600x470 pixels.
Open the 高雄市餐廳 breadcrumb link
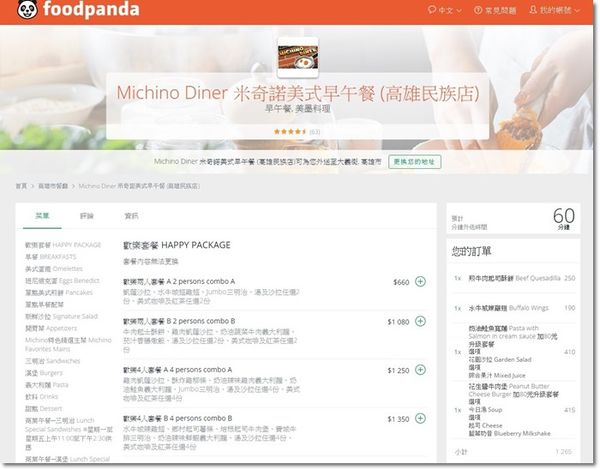click(53, 186)
